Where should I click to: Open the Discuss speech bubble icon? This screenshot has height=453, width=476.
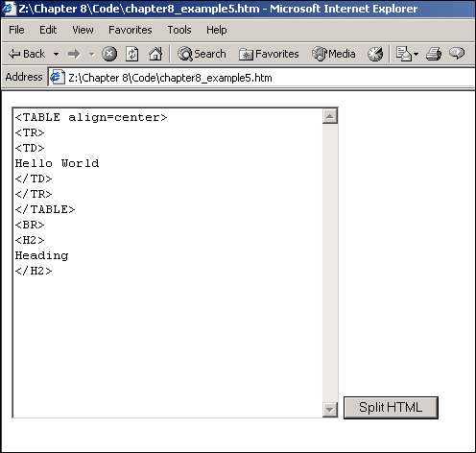(457, 53)
